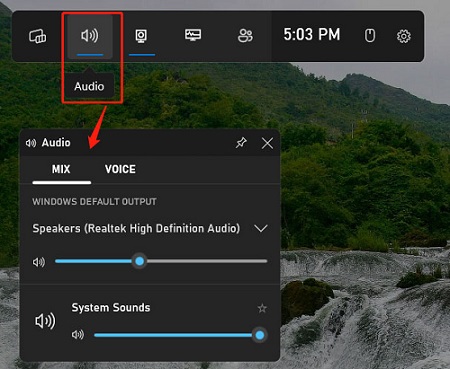Toggle the Capture widget icon
Image resolution: width=450 pixels, height=369 pixels.
[141, 36]
